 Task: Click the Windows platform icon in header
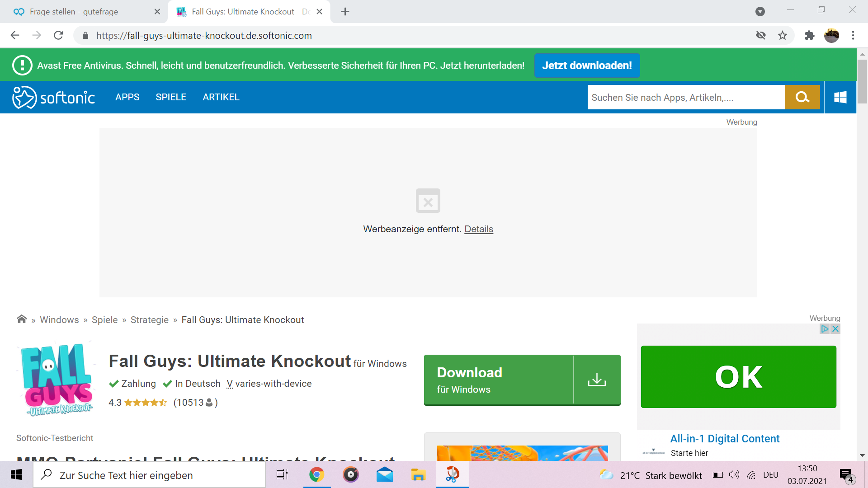point(840,97)
